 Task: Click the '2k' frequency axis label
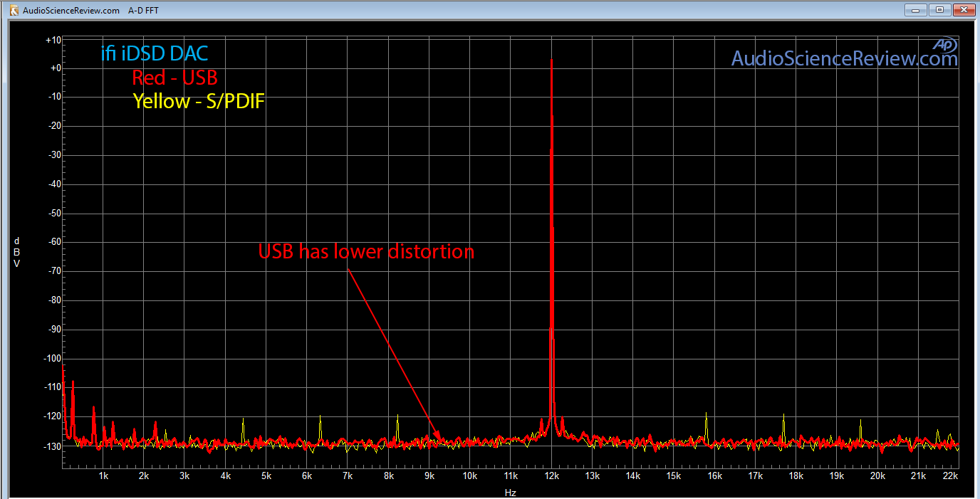point(144,476)
